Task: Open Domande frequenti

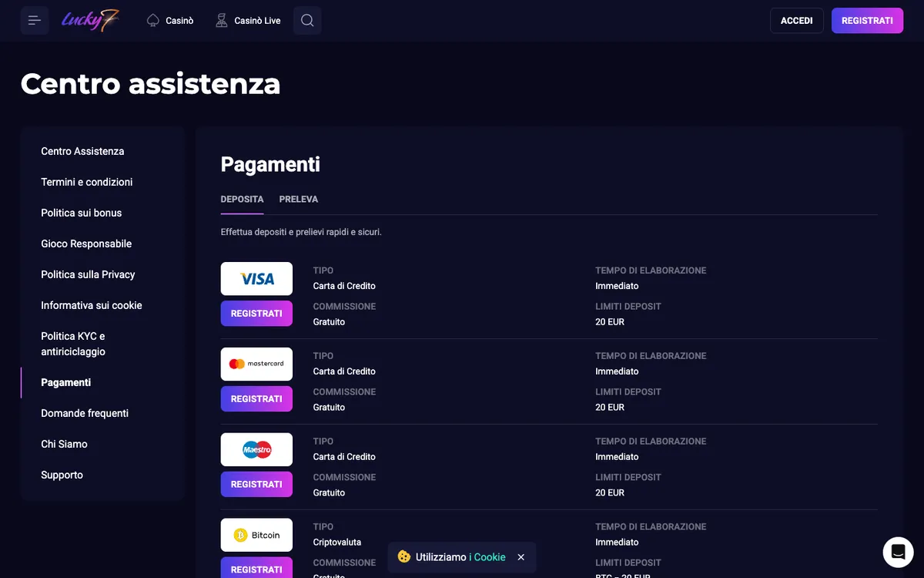Action: (x=85, y=413)
